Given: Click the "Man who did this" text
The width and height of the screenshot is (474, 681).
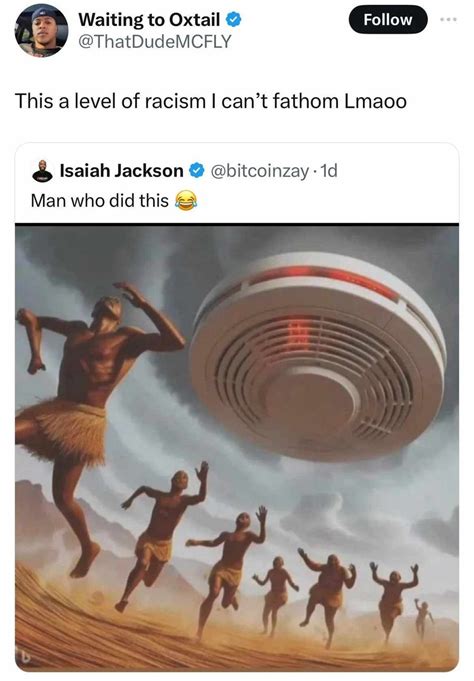Looking at the screenshot, I should [x=99, y=201].
